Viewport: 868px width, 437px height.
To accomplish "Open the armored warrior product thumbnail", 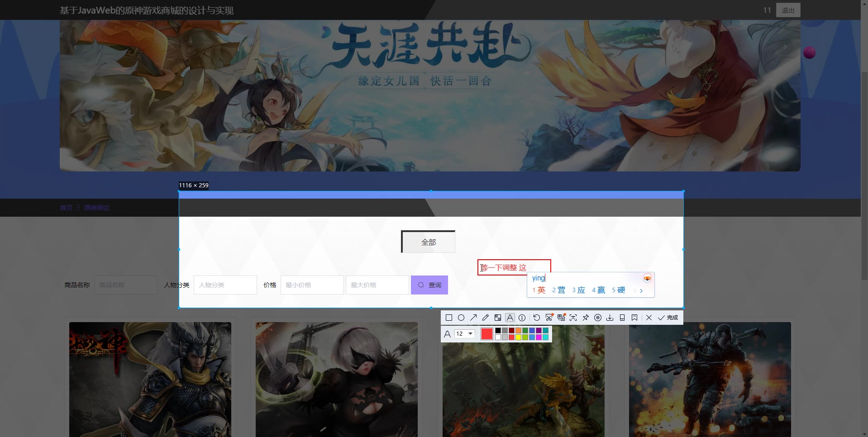I will (x=150, y=380).
